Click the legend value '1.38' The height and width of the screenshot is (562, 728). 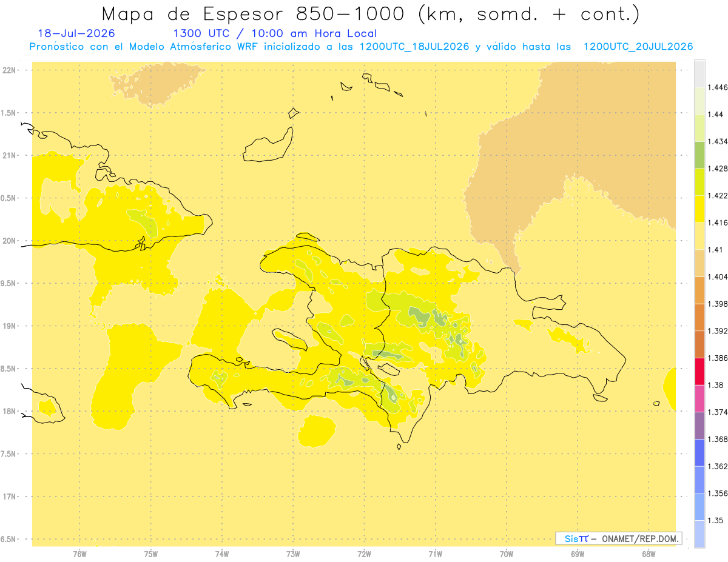716,385
